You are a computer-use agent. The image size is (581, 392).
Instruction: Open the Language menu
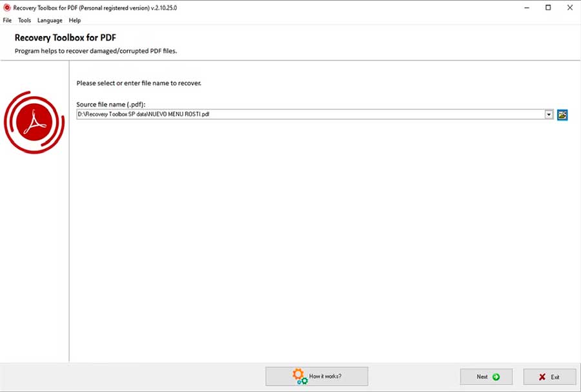pyautogui.click(x=50, y=21)
